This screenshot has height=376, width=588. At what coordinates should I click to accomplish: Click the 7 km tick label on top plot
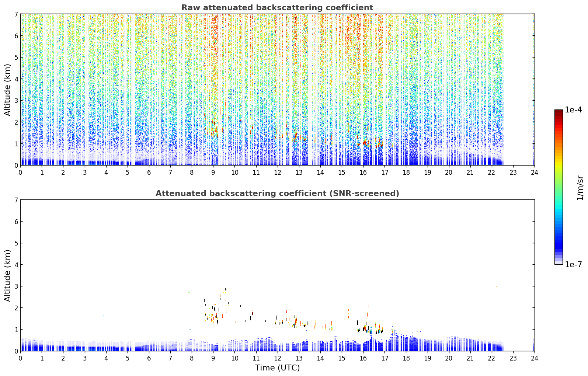tap(16, 14)
